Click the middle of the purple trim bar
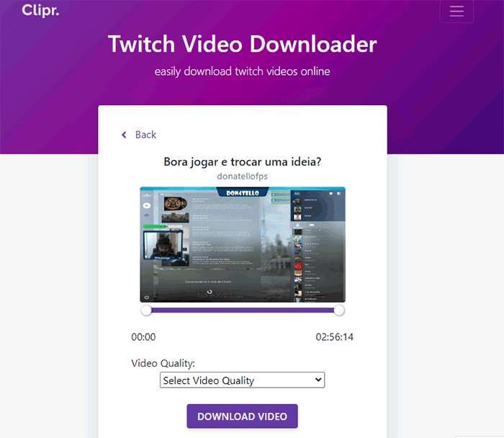The image size is (504, 438). pos(243,310)
